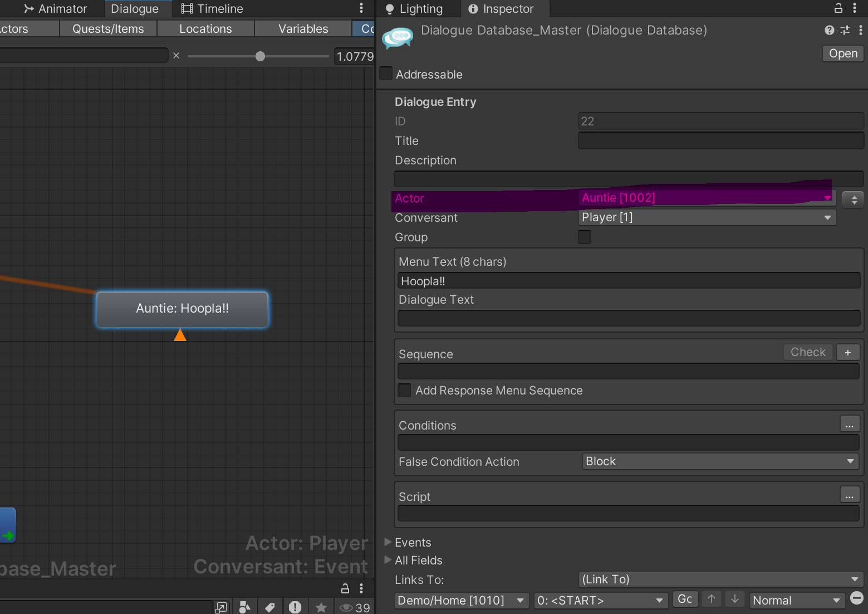Open the bottom panel three-dot menu

pos(361,588)
